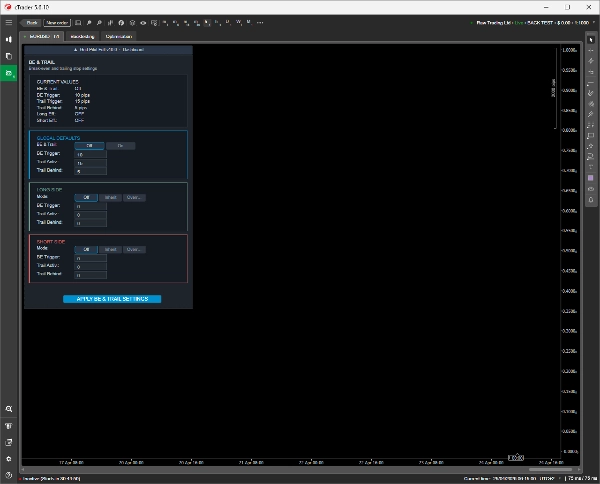Select the green Algo sidebar icon
The height and width of the screenshot is (484, 600).
8,73
